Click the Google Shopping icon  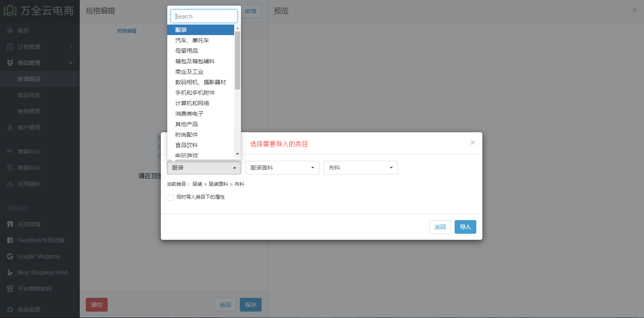pos(10,256)
